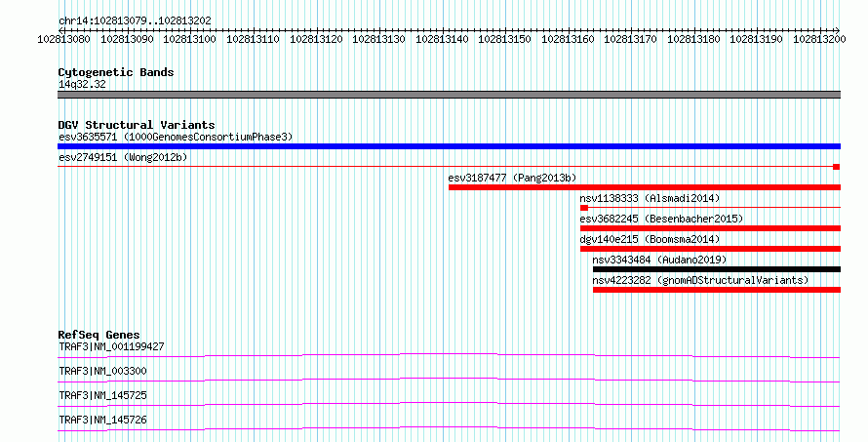Click the RefSeq Genes track heading
The height and width of the screenshot is (442, 868).
(x=99, y=335)
